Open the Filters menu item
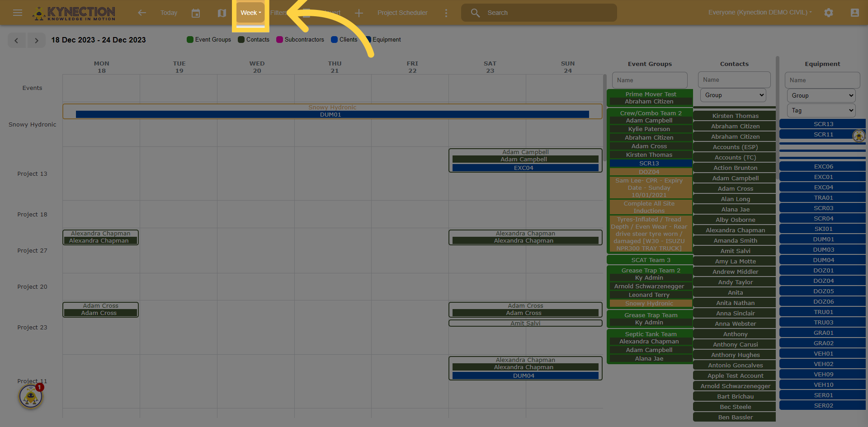Screen dimensions: 868x427 click(278, 13)
